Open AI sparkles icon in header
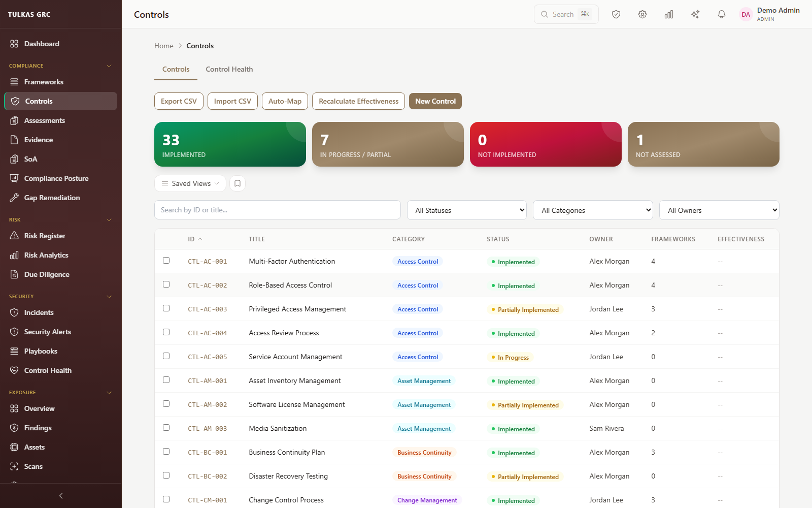 pyautogui.click(x=695, y=14)
